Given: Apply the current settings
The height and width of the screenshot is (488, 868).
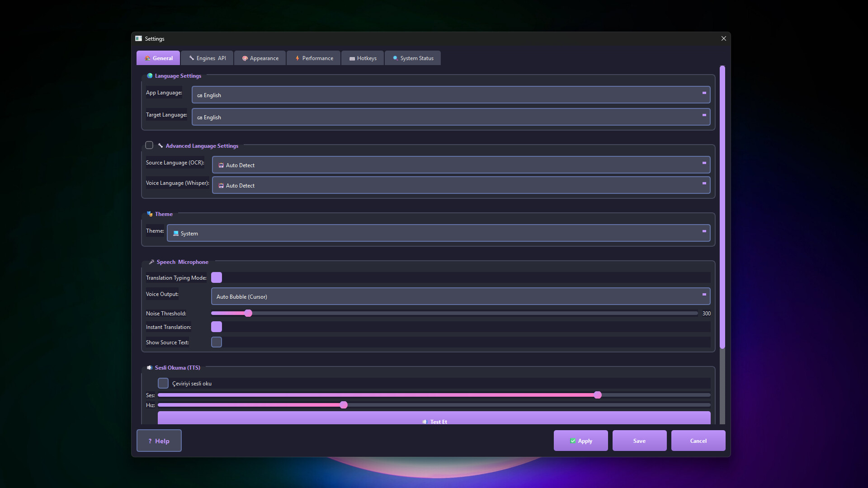Looking at the screenshot, I should pyautogui.click(x=580, y=441).
